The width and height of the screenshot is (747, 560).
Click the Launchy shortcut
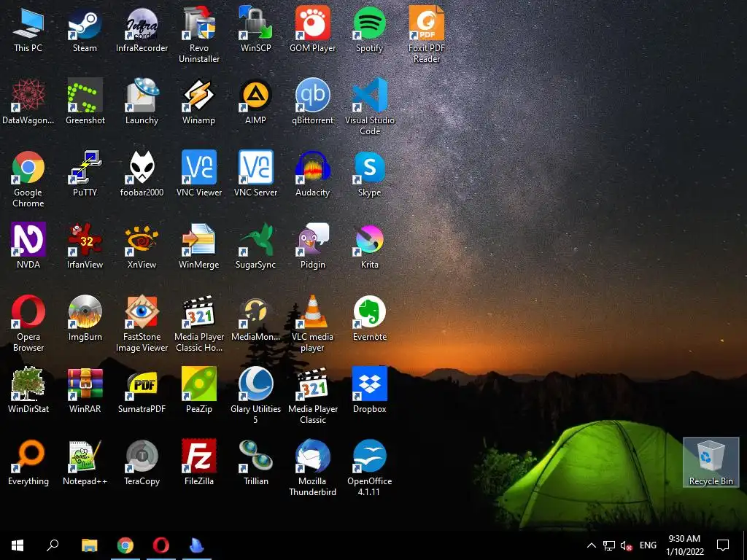point(142,102)
